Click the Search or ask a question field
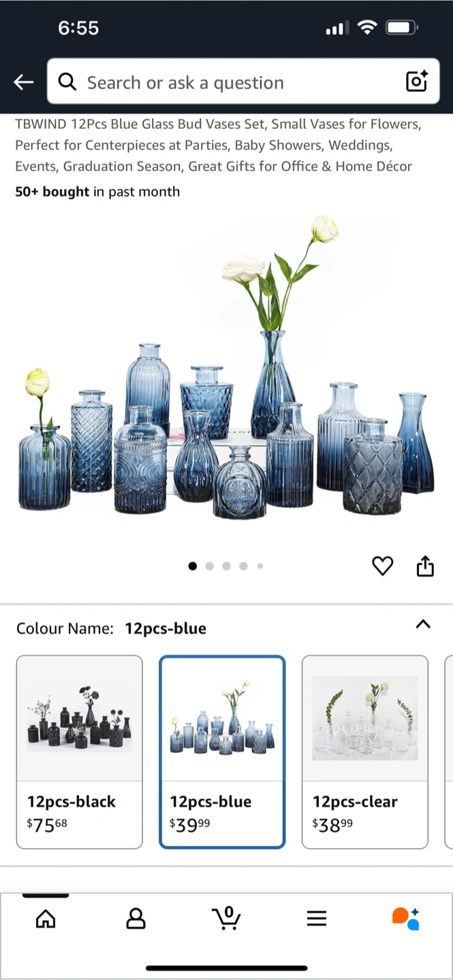The height and width of the screenshot is (980, 453). coord(243,81)
